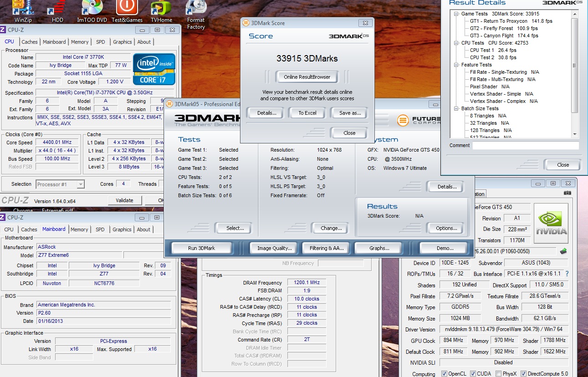Collapse the Feature Tests tree node

pyautogui.click(x=456, y=65)
